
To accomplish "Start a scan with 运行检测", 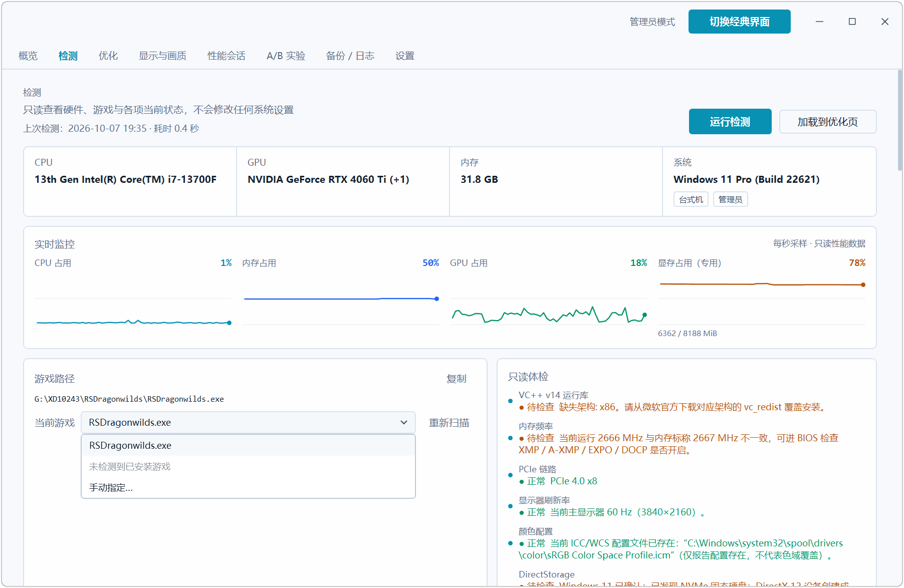I will [730, 122].
